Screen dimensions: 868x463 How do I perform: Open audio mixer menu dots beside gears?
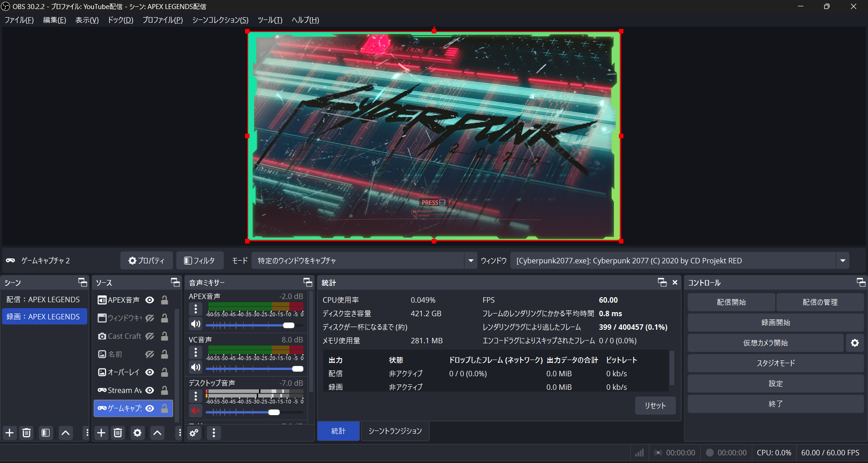(x=214, y=433)
